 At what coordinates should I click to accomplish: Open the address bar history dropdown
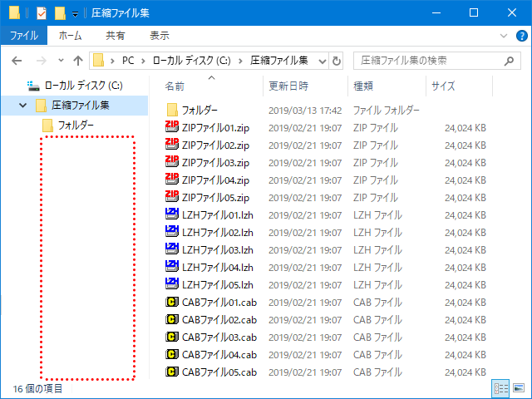coord(323,61)
